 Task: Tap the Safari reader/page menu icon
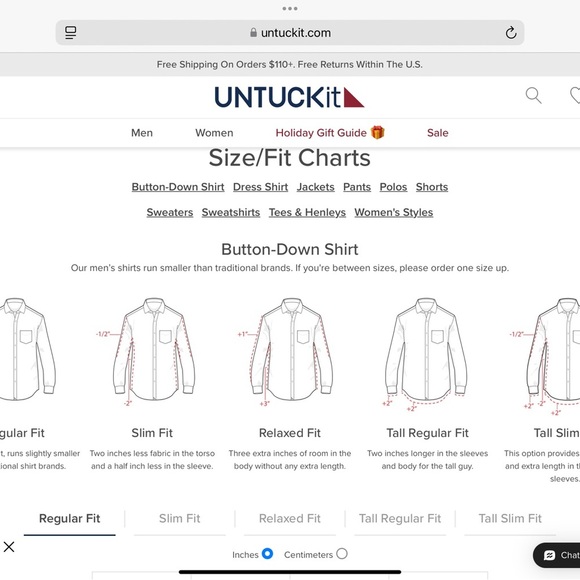71,33
